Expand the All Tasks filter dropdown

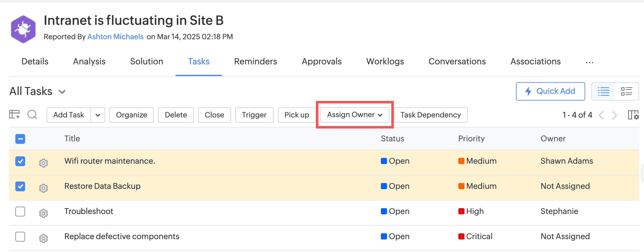[x=62, y=92]
